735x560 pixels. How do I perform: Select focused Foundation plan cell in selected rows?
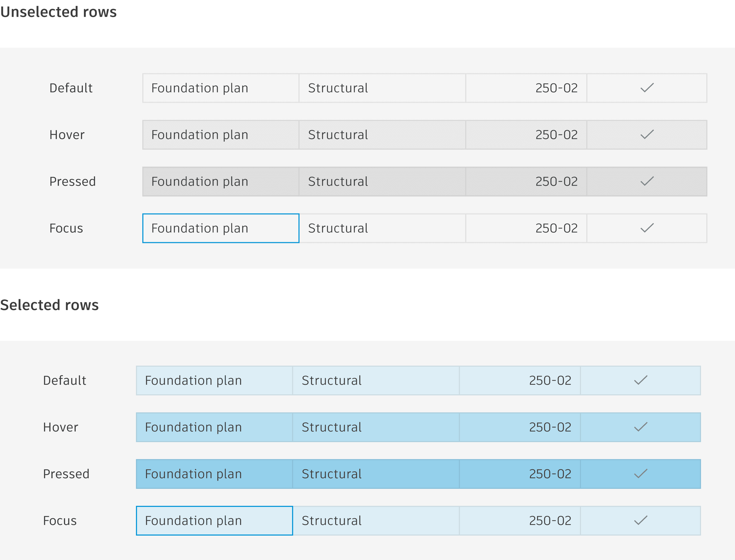214,521
